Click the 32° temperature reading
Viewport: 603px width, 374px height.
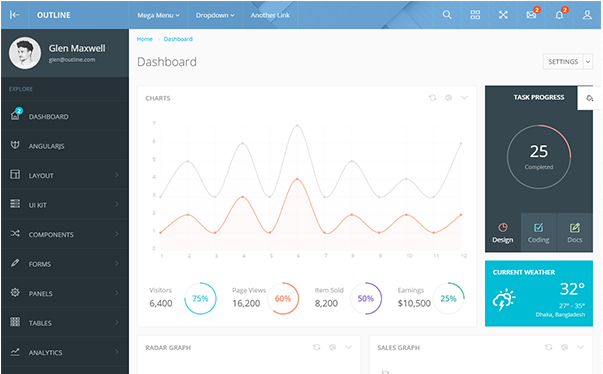click(572, 288)
